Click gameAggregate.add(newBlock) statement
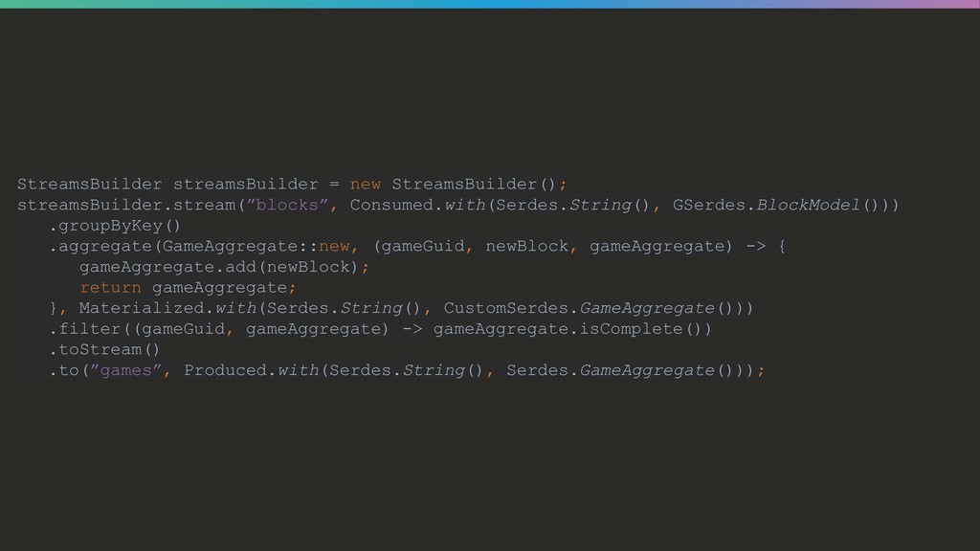980x551 pixels. click(x=224, y=268)
